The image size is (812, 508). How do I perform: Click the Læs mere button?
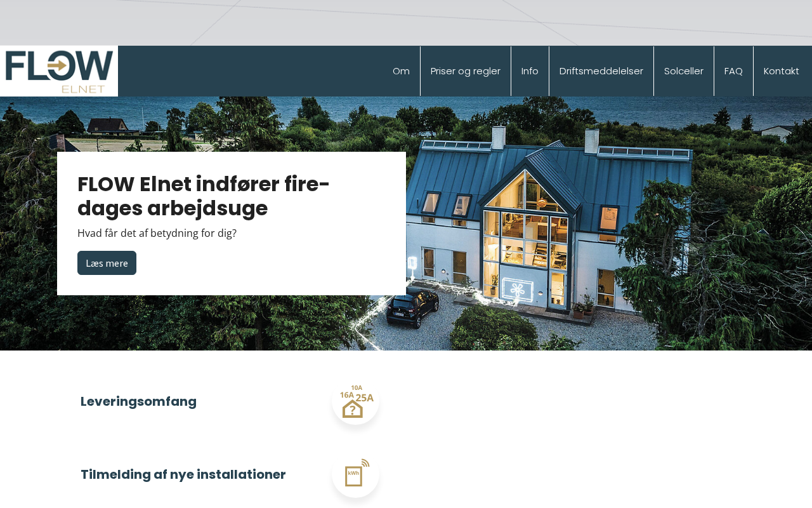click(x=107, y=263)
